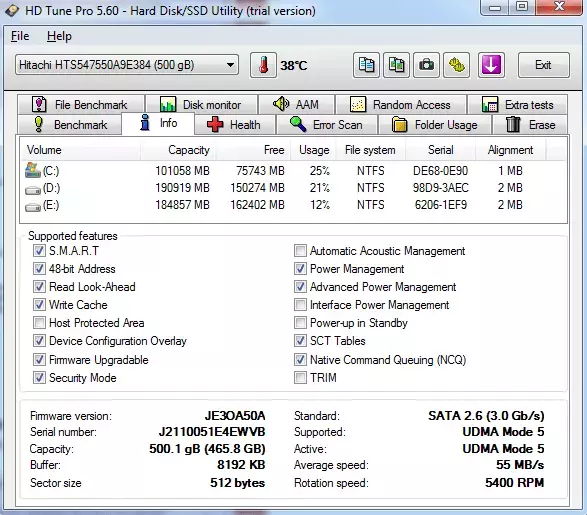This screenshot has height=515, width=587.
Task: Toggle the Device Configuration Overlay checkbox
Action: pos(39,340)
